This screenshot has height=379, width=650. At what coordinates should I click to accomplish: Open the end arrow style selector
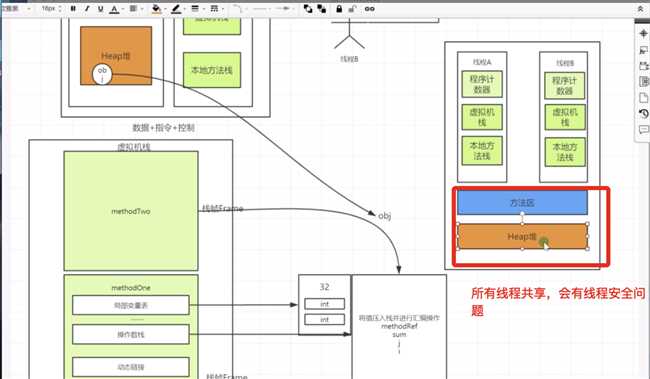(x=284, y=9)
